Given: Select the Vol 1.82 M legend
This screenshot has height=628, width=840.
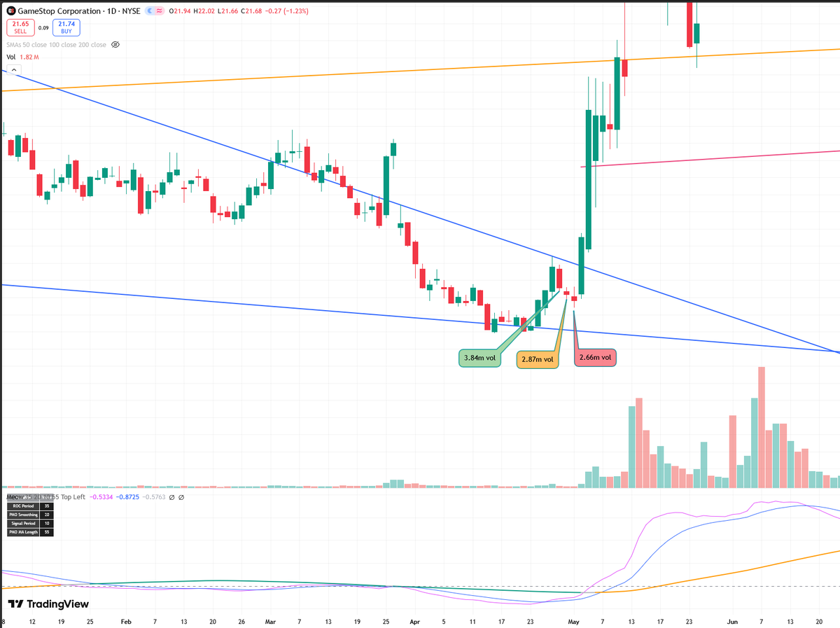Looking at the screenshot, I should click(22, 57).
